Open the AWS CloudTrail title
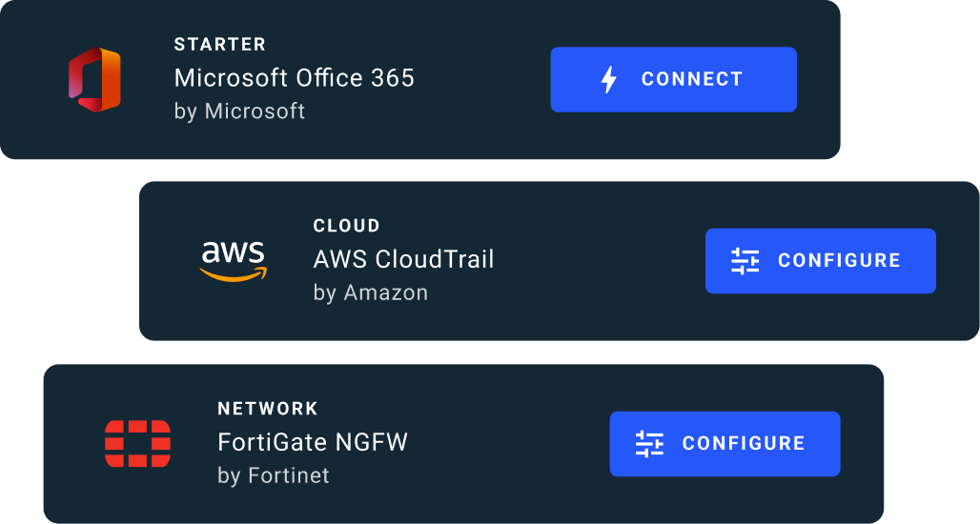 coord(403,259)
